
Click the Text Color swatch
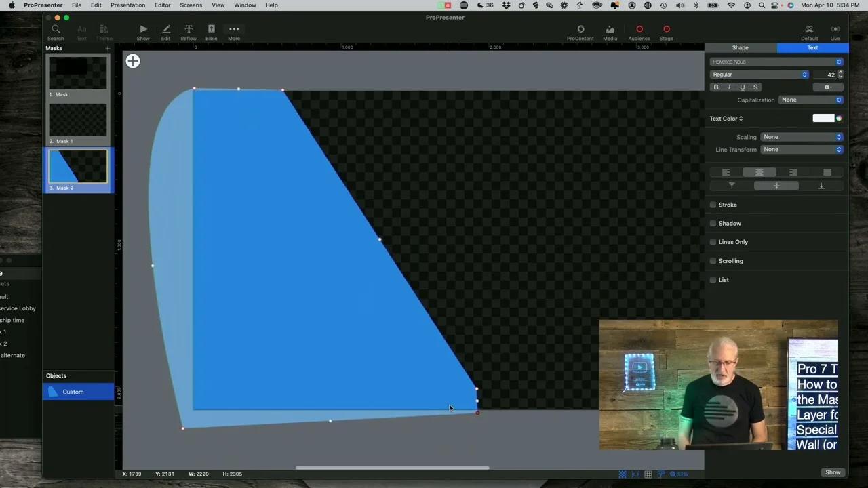pos(823,118)
